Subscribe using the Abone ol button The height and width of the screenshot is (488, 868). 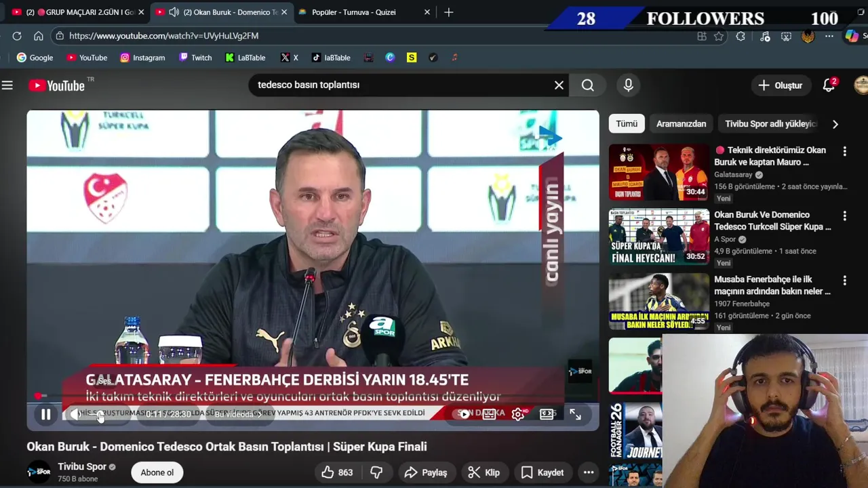click(157, 472)
